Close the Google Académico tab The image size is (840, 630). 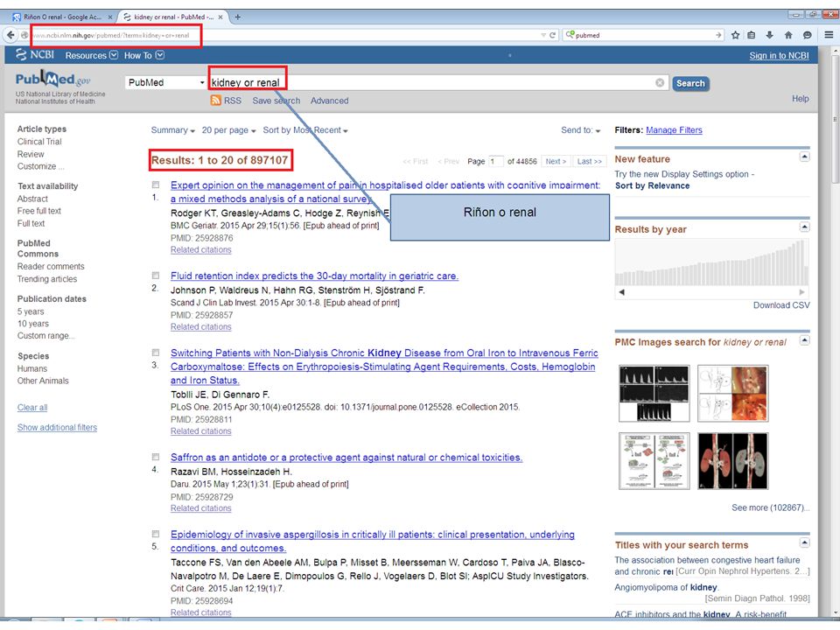point(110,17)
